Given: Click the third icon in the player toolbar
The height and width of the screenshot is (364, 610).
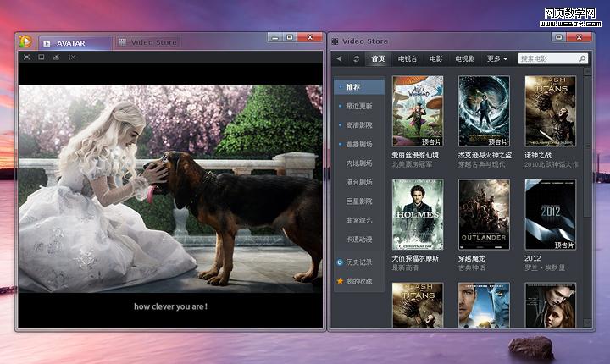Looking at the screenshot, I should [56, 58].
